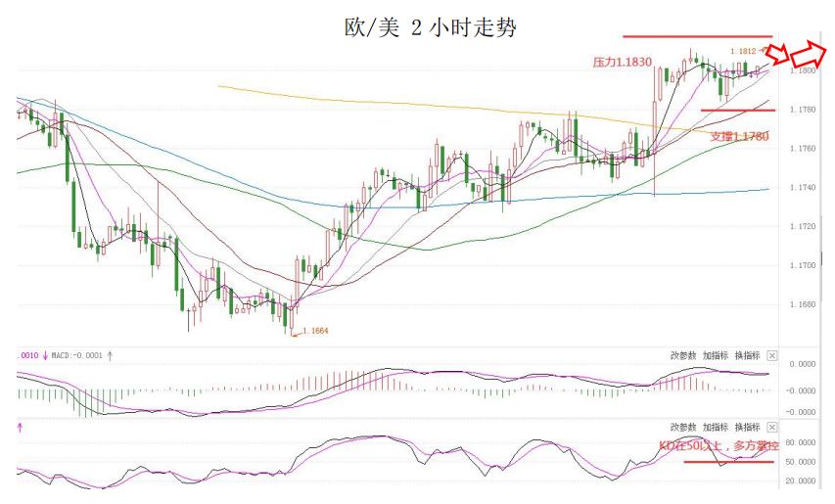The width and height of the screenshot is (835, 504).
Task: Close the KD indicator panel
Action: (x=771, y=428)
